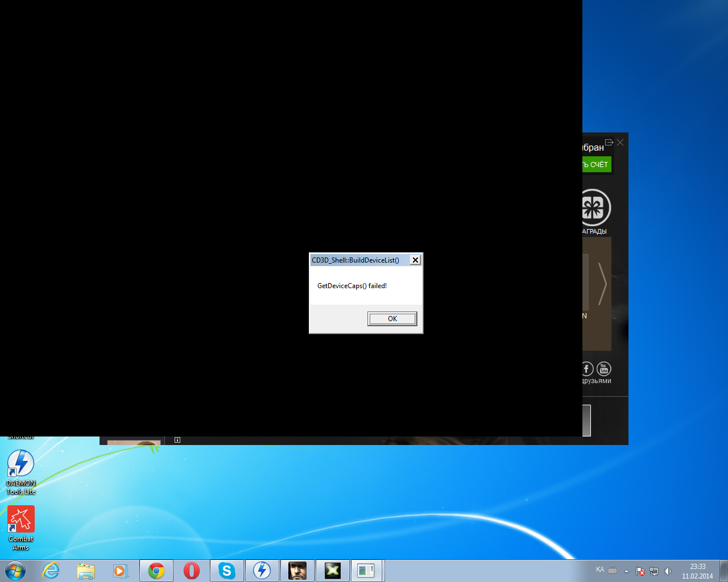Click OK in the GetDeviceCaps error dialog
Screen dimensions: 728x582
pos(392,319)
